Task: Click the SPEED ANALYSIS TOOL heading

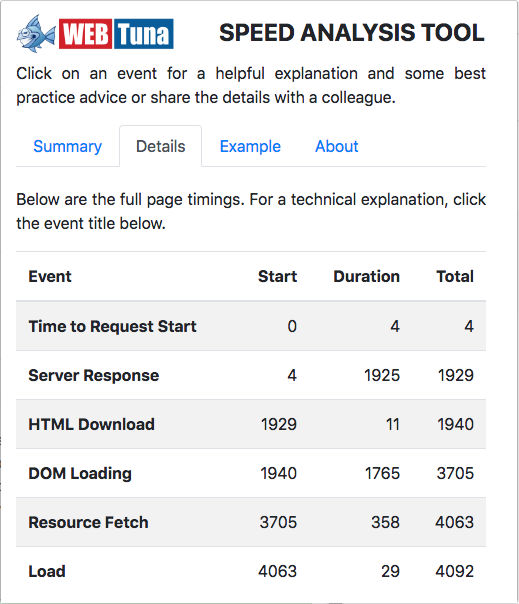Action: point(352,33)
